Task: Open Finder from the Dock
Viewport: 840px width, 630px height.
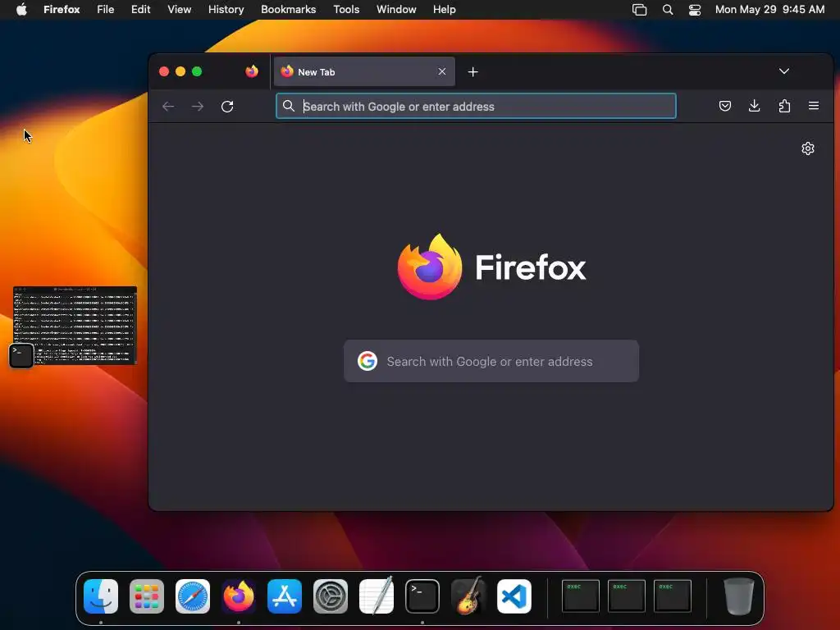Action: coord(101,596)
